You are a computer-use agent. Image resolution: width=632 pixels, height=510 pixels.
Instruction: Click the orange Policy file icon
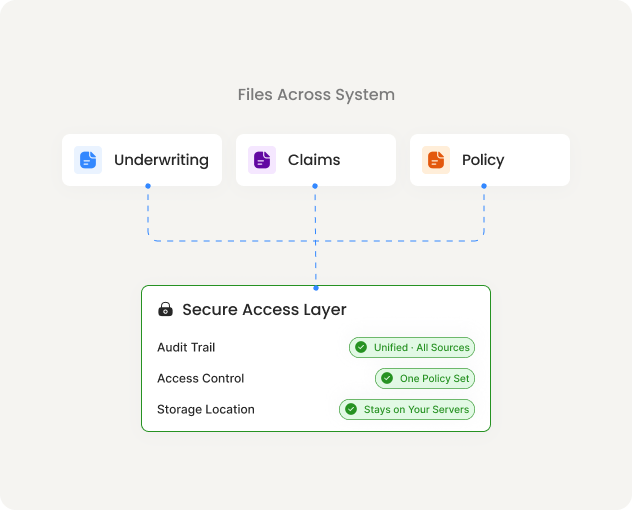point(436,160)
